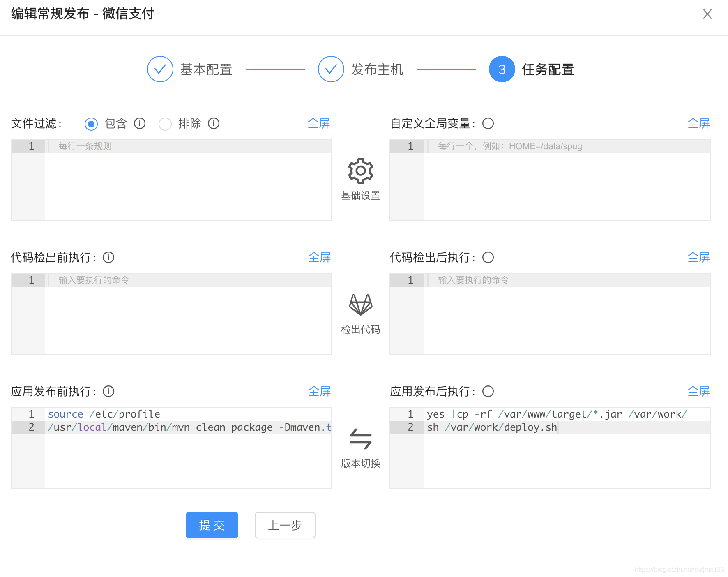
Task: Go to the 基本配置 step label
Action: 206,69
